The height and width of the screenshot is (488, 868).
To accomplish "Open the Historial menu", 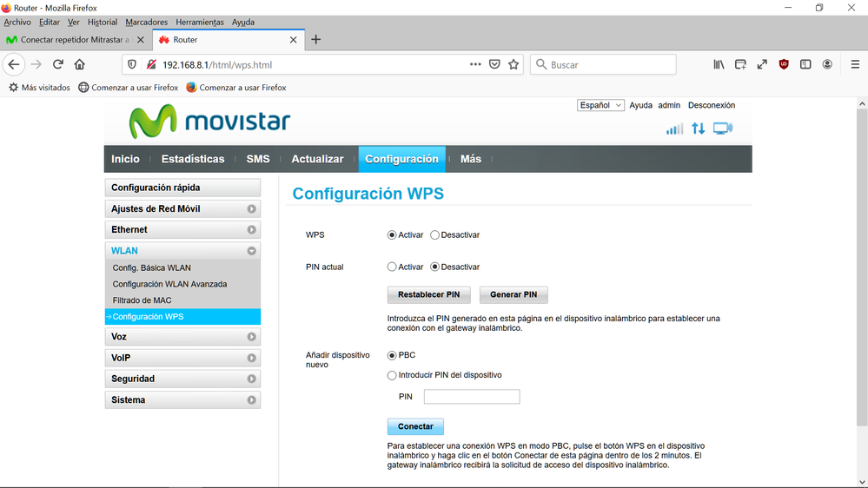I will coord(103,23).
